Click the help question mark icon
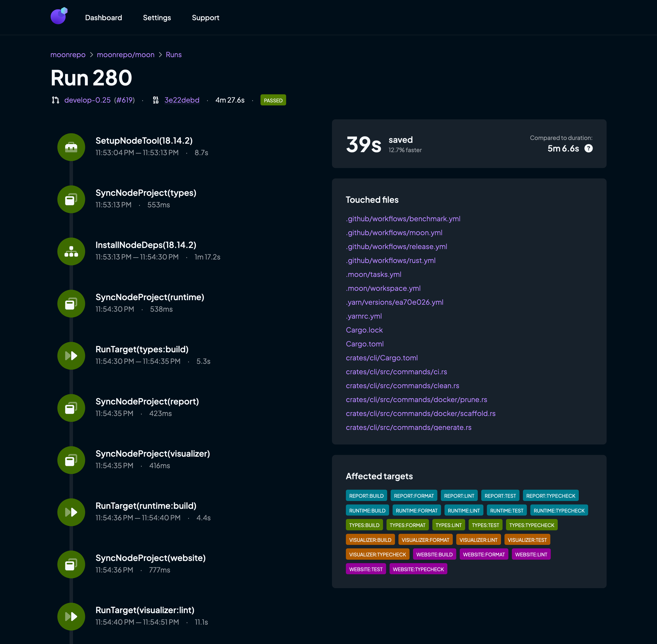657x644 pixels. pos(588,148)
